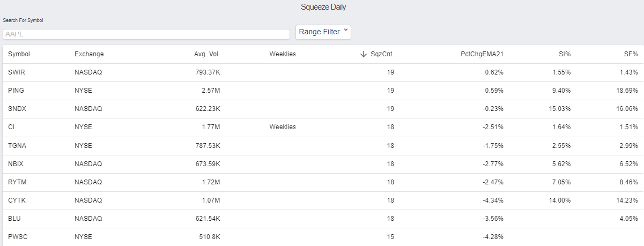Sort by the PctChgEMA21 column header
The height and width of the screenshot is (246, 644).
[x=482, y=54]
